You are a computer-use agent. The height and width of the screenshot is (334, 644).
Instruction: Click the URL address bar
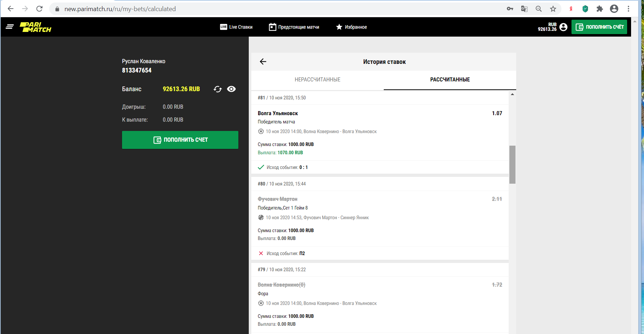click(251, 9)
